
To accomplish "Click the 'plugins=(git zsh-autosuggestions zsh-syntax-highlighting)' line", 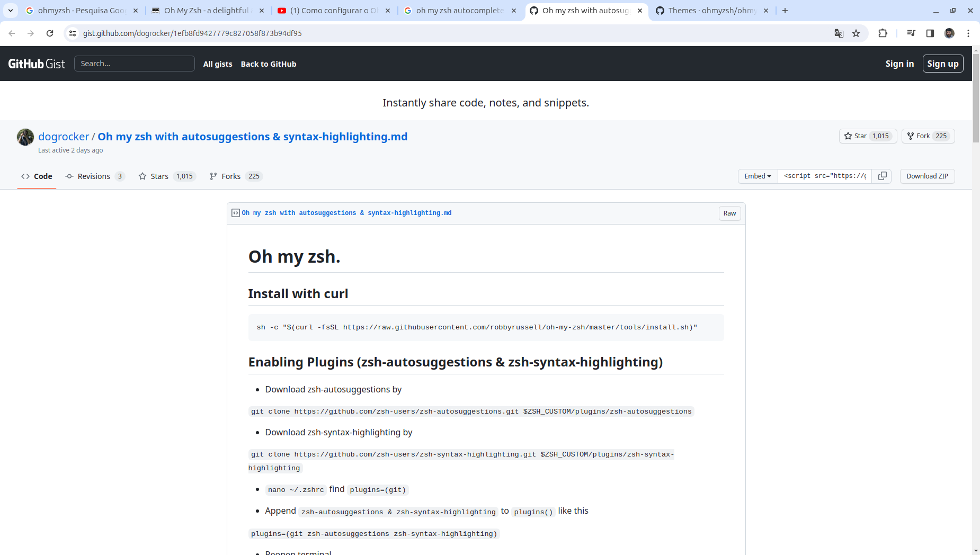I will [374, 534].
